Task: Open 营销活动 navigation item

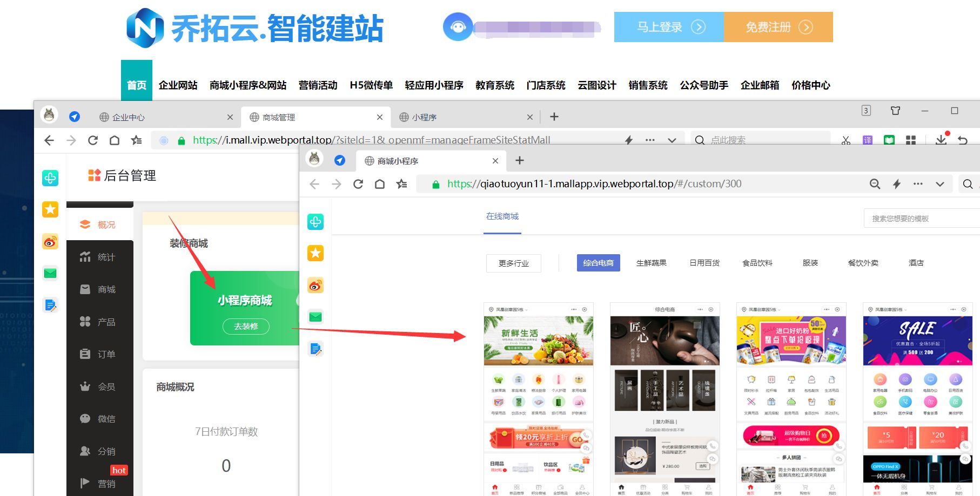Action: pos(318,85)
